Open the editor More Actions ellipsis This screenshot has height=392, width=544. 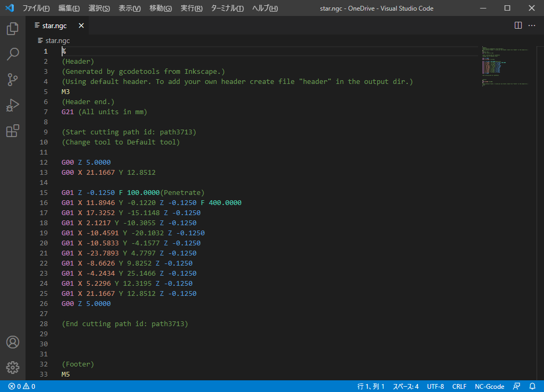click(x=531, y=25)
